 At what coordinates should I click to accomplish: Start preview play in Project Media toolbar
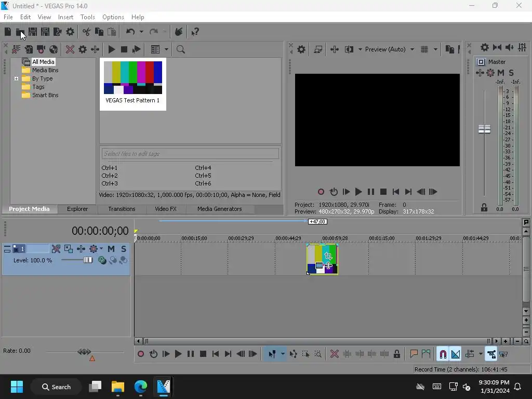111,49
